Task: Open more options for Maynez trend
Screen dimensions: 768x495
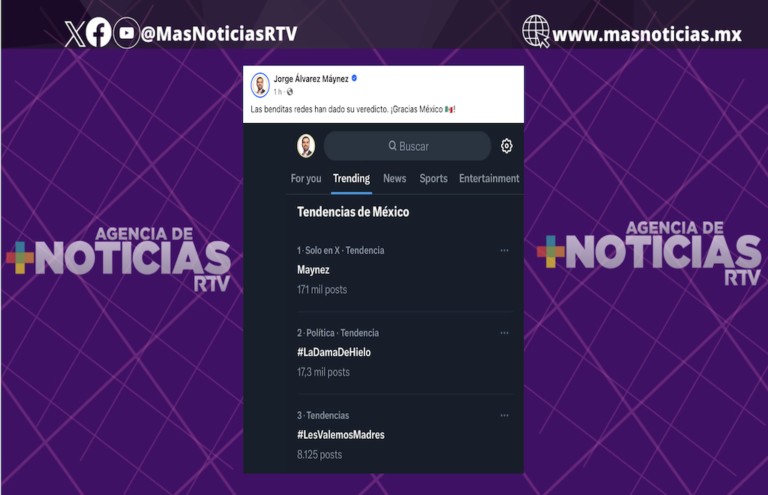Action: tap(504, 250)
